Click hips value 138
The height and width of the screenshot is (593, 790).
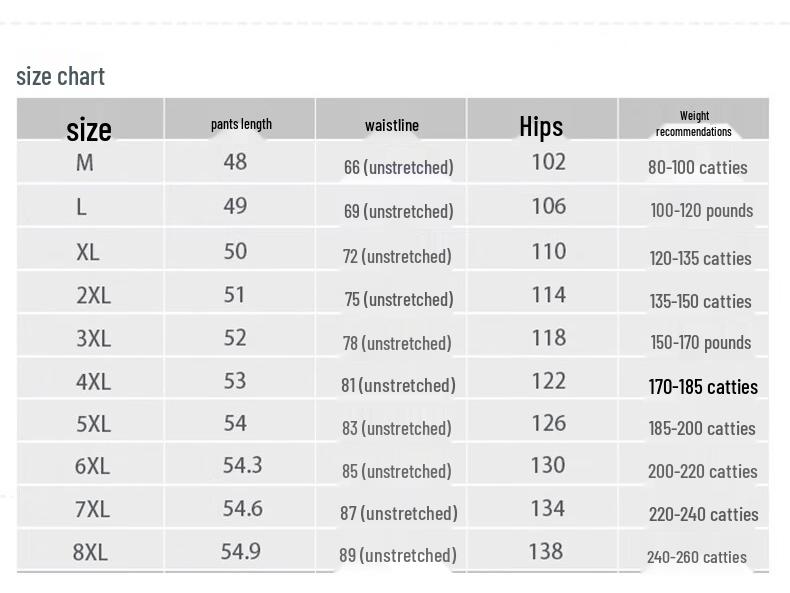546,551
